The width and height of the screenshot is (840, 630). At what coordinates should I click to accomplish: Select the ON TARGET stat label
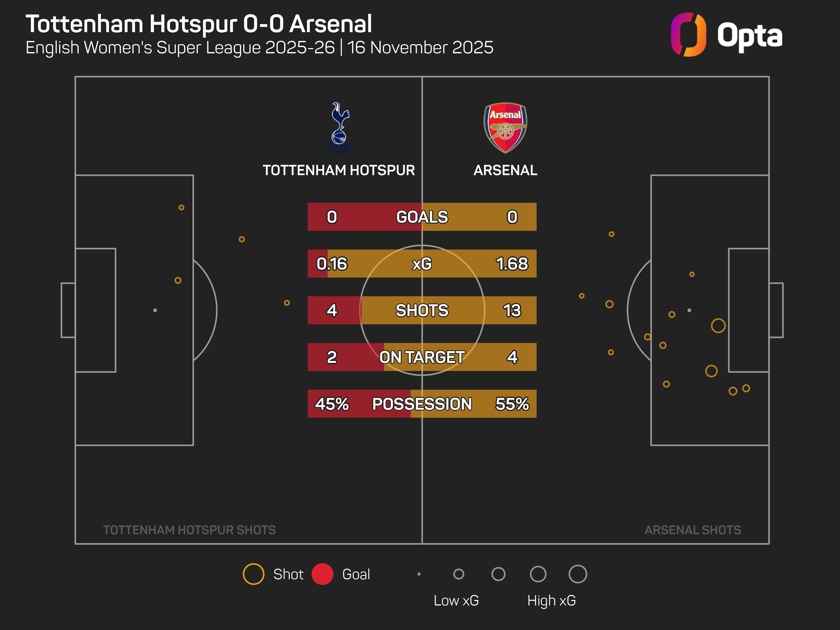[422, 357]
